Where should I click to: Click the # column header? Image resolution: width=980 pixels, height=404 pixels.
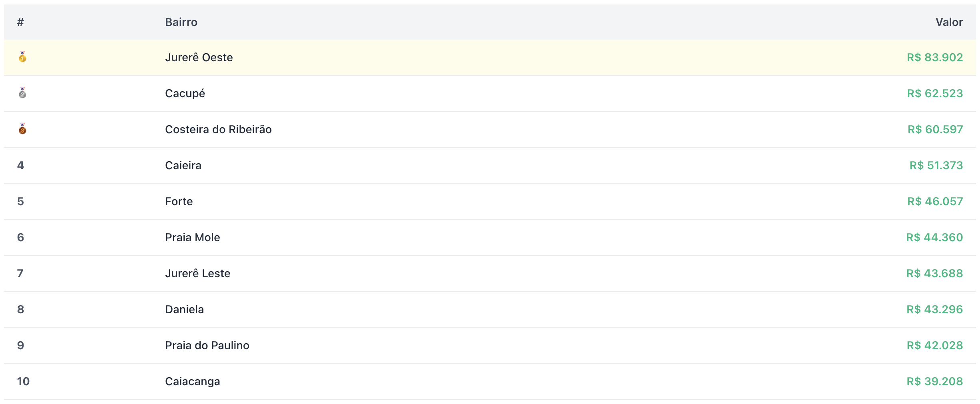20,22
